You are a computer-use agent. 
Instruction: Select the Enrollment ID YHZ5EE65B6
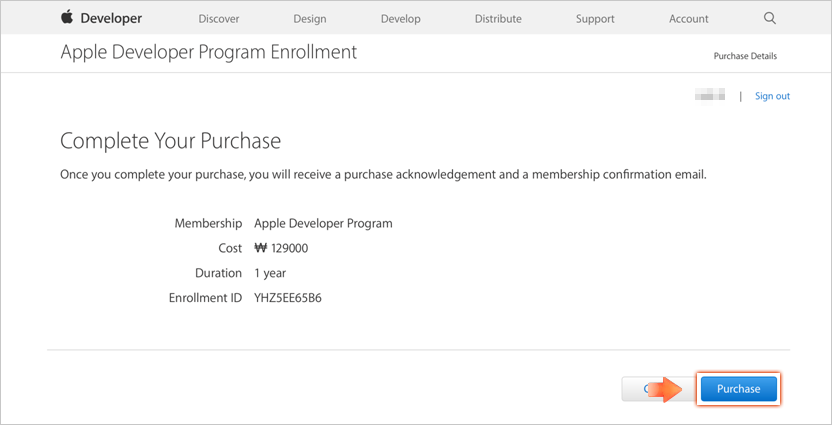click(x=288, y=298)
